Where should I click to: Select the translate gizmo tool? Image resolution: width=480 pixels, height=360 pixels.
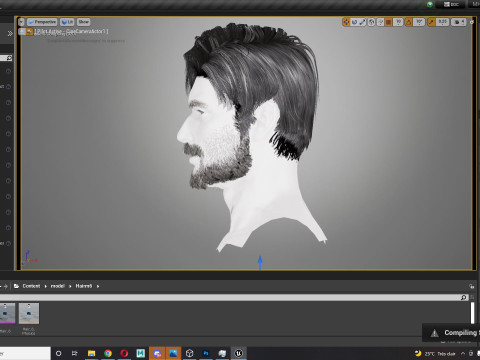pos(346,22)
